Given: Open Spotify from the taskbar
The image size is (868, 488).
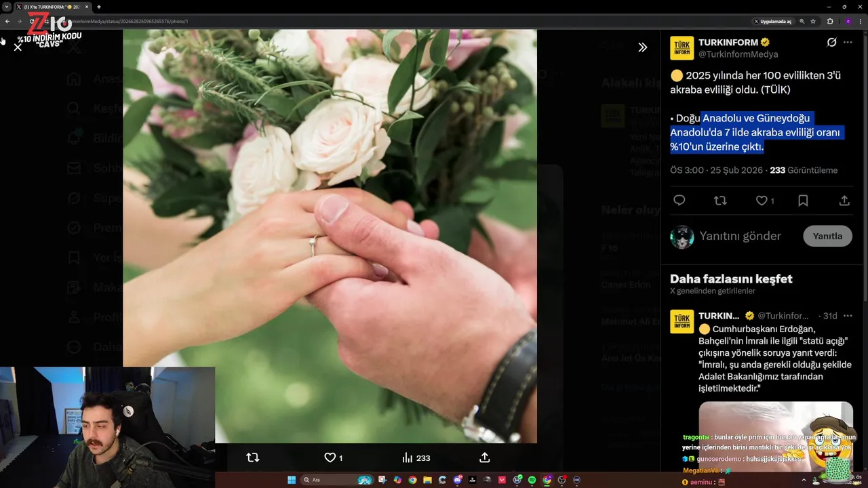Looking at the screenshot, I should 532,480.
